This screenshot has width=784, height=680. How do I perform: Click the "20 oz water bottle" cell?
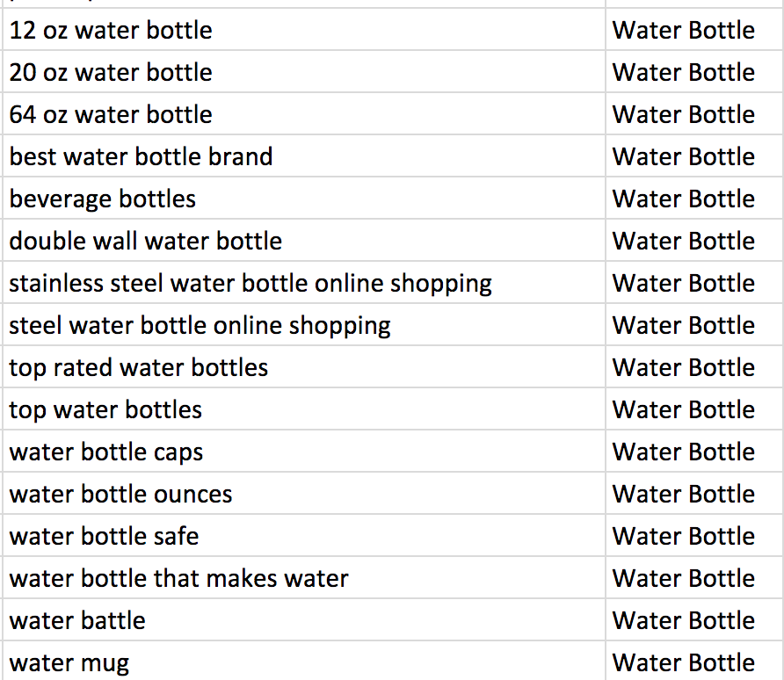tap(111, 73)
